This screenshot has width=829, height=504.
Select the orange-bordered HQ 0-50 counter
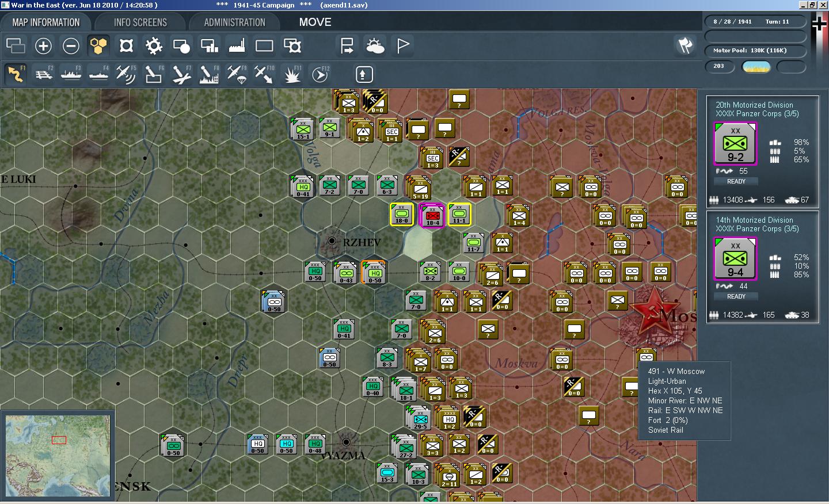coord(374,272)
